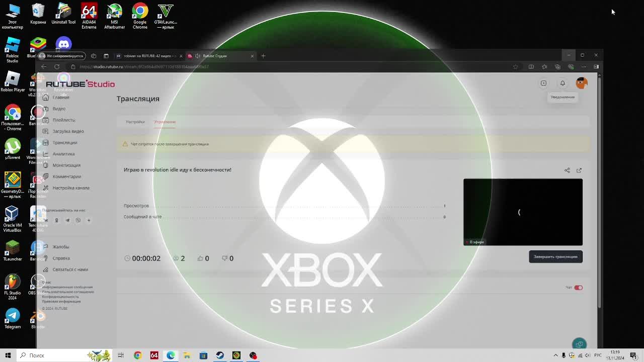Open Связаться с нами link
The height and width of the screenshot is (362, 644).
pyautogui.click(x=70, y=269)
